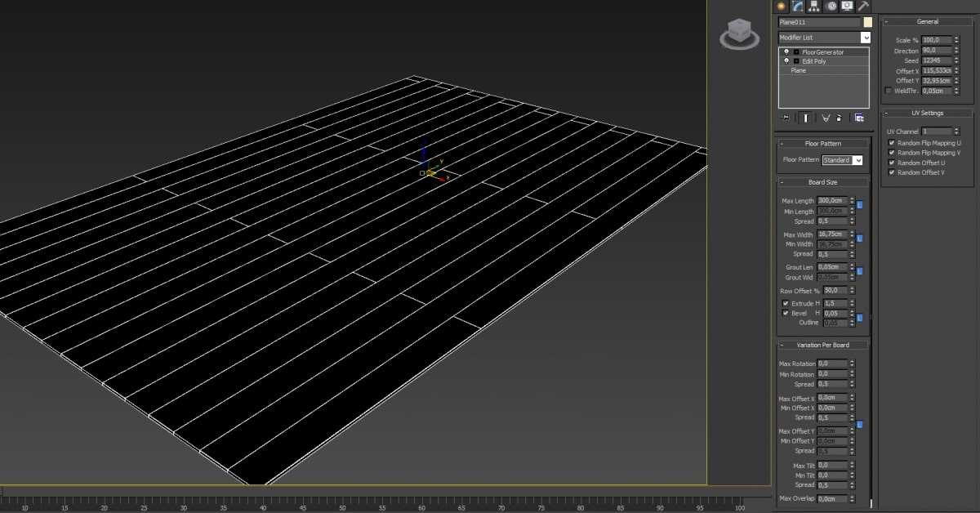Screen dimensions: 980x513
Task: Disable the Extrude checkbox
Action: (786, 303)
